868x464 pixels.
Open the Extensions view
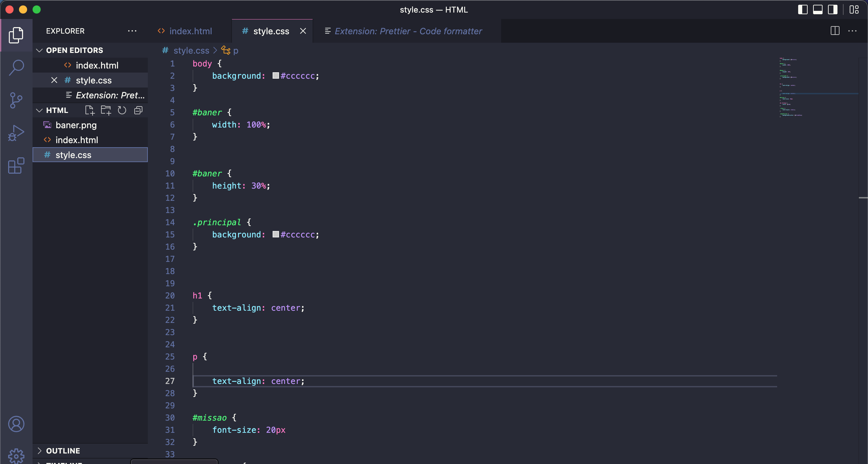click(16, 166)
